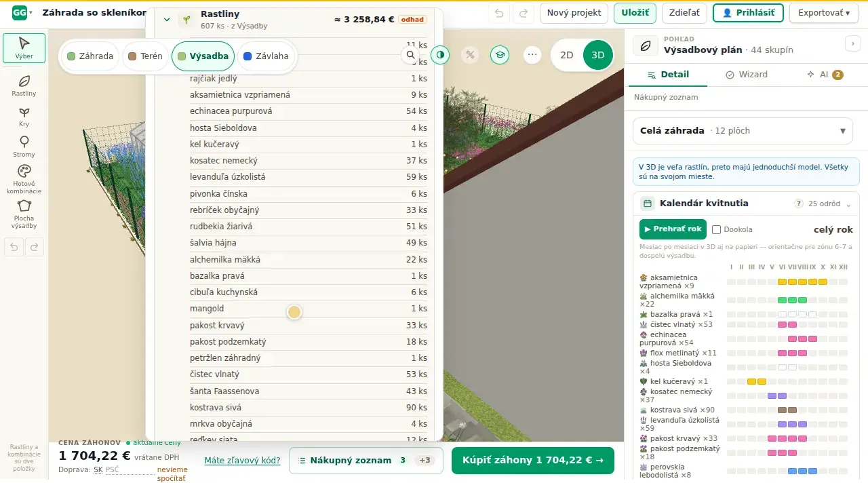Click the GG logo icon
The image size is (868, 483).
[20, 13]
